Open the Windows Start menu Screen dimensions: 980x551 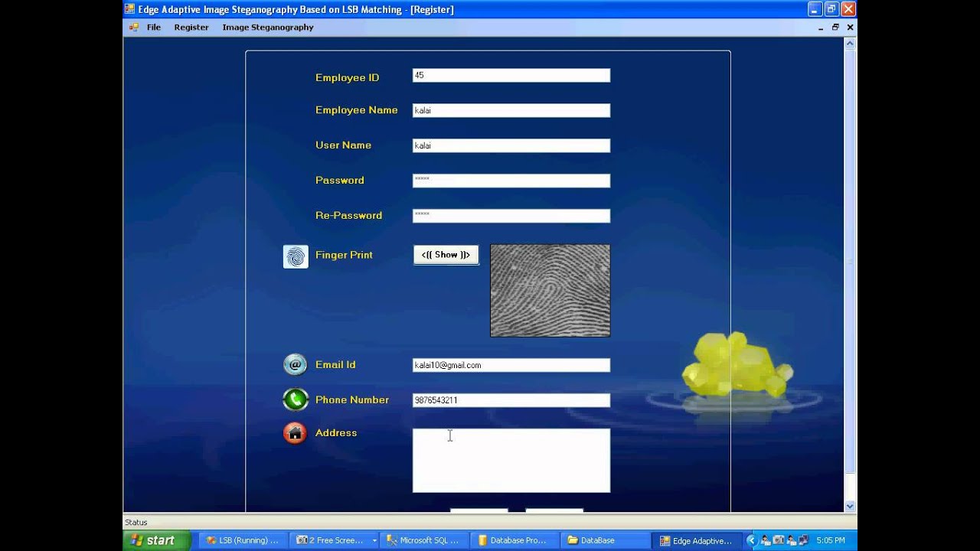[157, 540]
